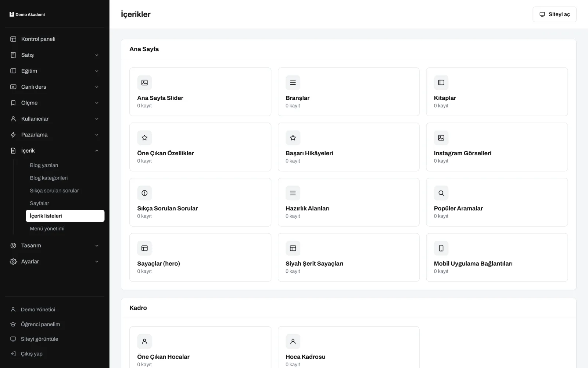Open the Öne Çıkan Hocalar card
The width and height of the screenshot is (588, 368).
click(200, 347)
